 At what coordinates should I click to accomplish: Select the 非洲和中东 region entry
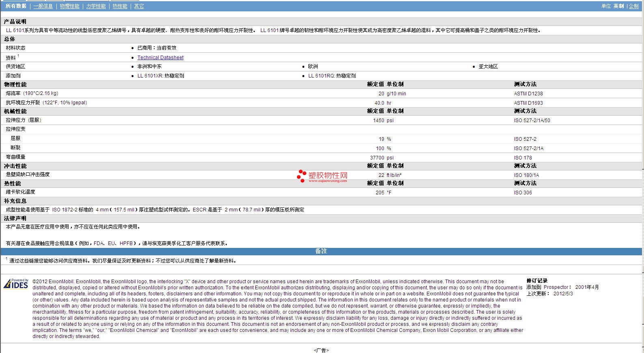[x=149, y=67]
